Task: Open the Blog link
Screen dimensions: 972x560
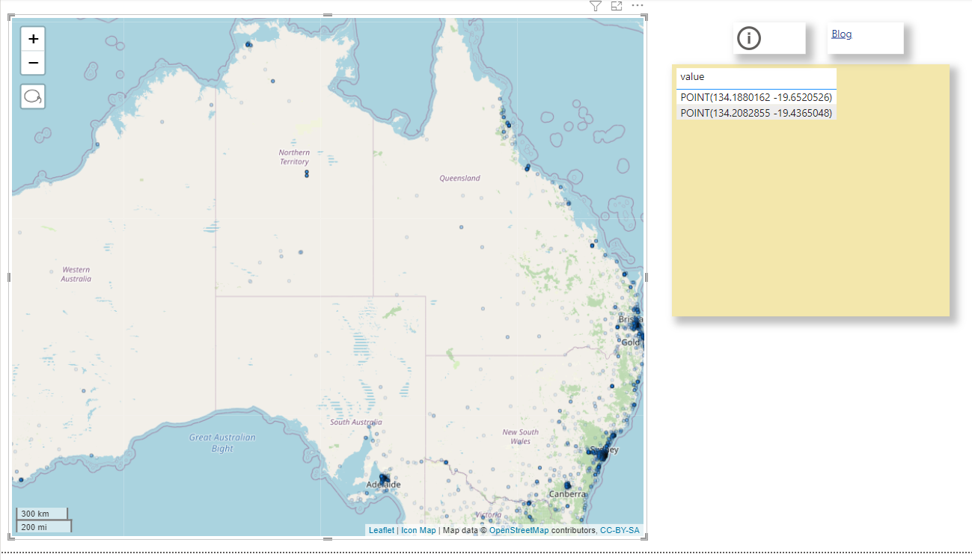Action: click(841, 34)
